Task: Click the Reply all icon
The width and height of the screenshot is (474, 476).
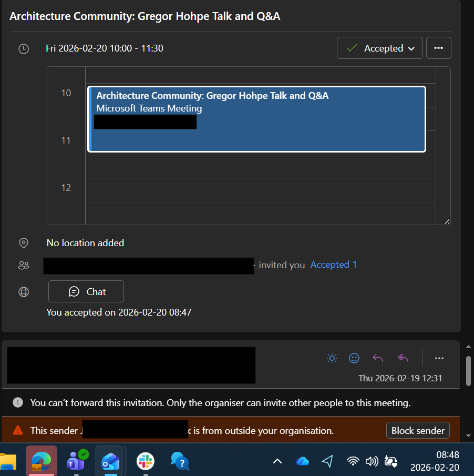Action: [x=403, y=358]
